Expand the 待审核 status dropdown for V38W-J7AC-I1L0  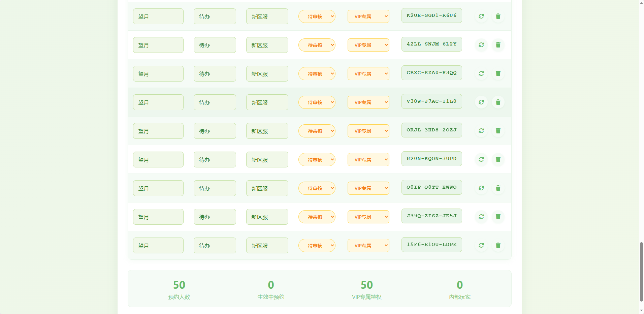click(x=317, y=102)
